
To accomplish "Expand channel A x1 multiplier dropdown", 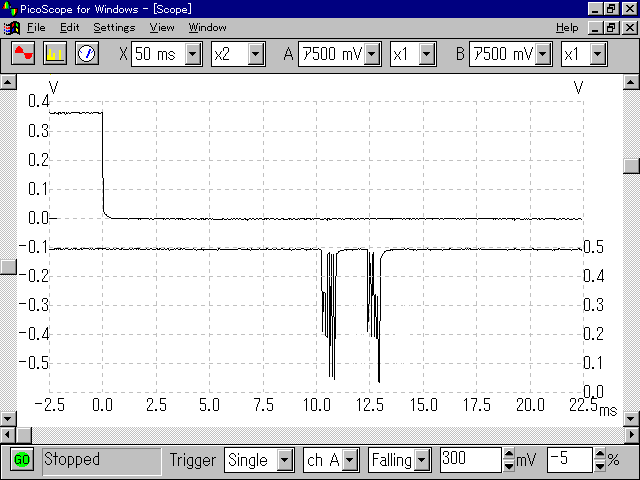I will 427,53.
